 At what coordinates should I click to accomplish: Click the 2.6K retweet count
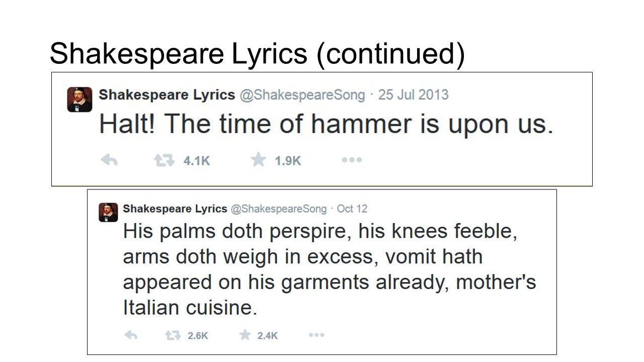[x=198, y=336]
